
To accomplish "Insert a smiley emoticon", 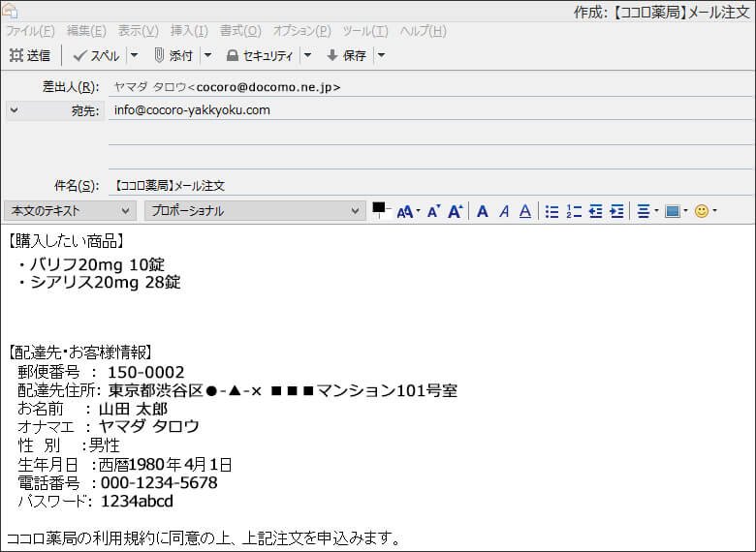I will 702,211.
